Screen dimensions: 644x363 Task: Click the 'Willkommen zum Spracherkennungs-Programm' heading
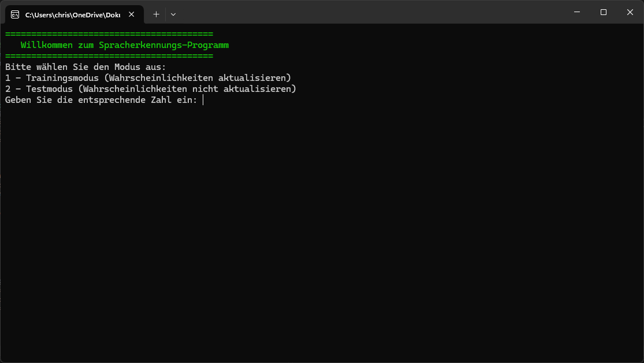click(124, 45)
